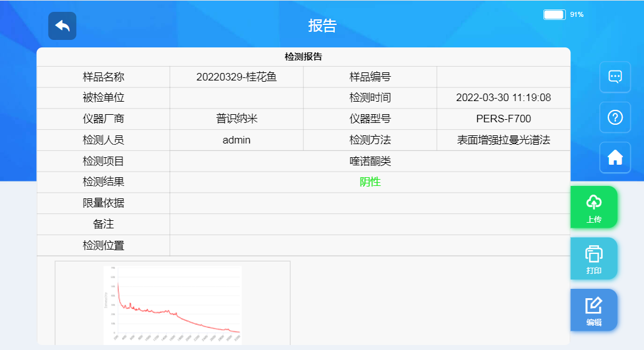Edit the report via 编辑 button

coord(593,309)
